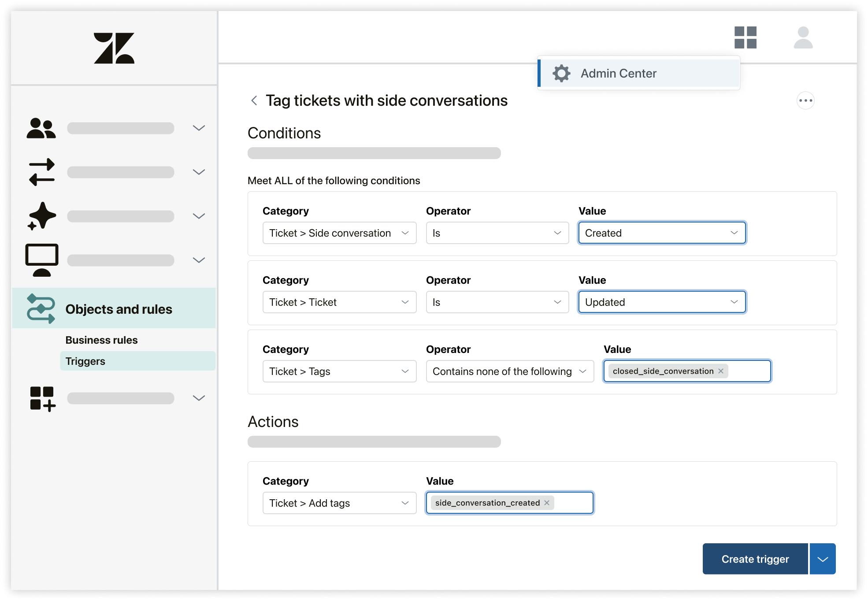Click the Objects and rules sidebar icon
Viewport: 868px width, 601px height.
(x=41, y=308)
